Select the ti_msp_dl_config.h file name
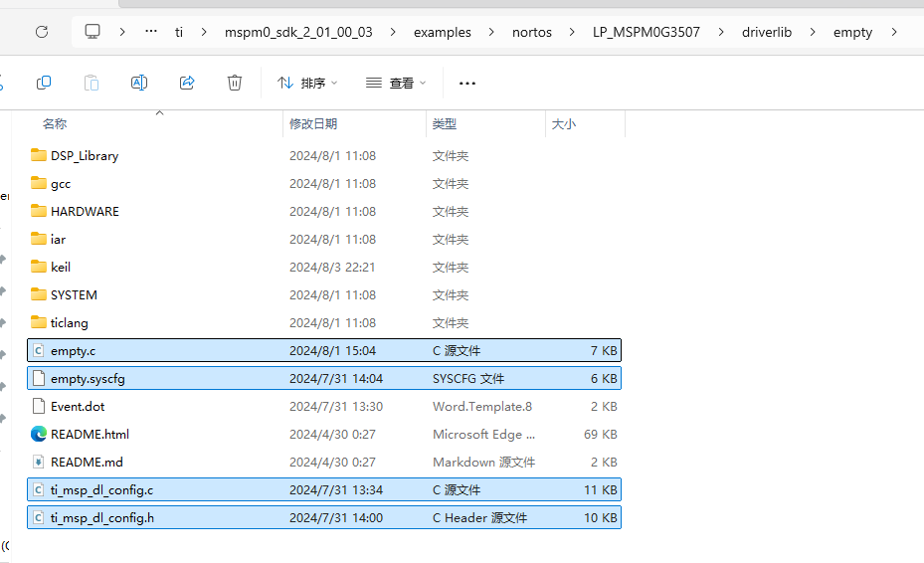 [101, 517]
